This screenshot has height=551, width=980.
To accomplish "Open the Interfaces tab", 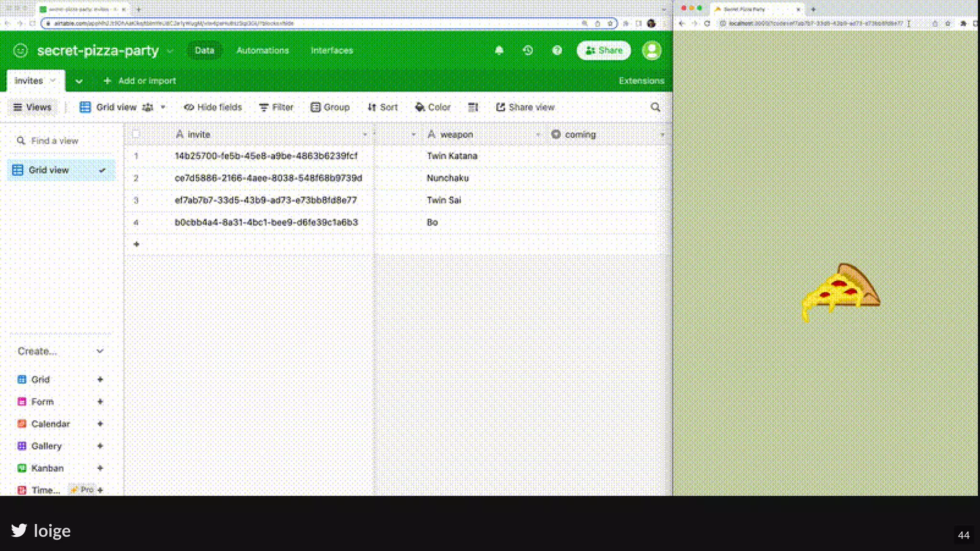I will [332, 50].
